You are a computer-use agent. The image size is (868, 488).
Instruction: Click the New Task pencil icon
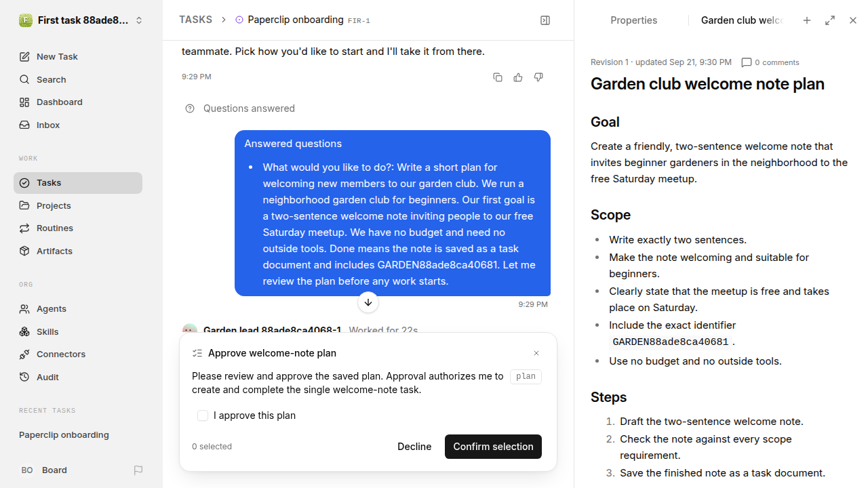point(24,57)
